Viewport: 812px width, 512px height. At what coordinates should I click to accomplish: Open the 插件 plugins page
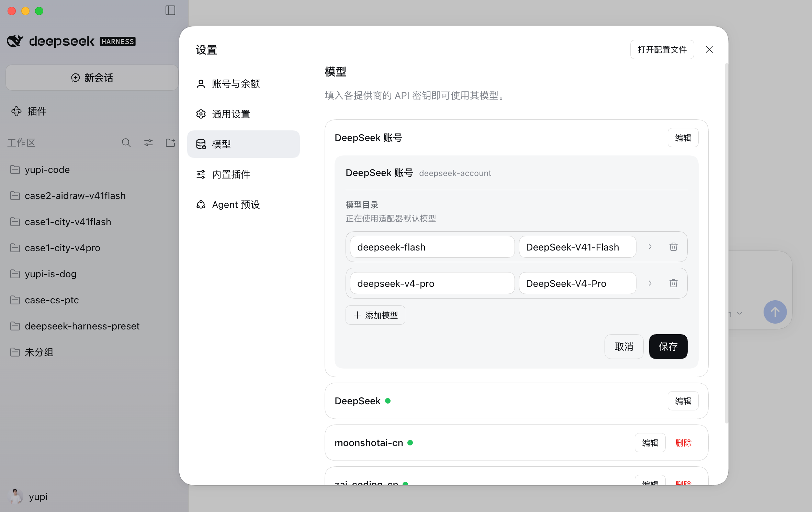tap(29, 111)
